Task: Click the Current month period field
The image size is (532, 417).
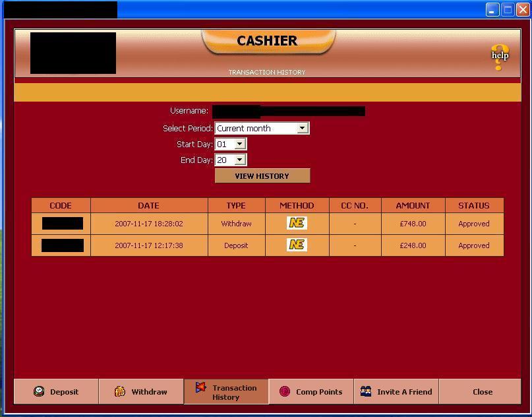Action: 262,129
